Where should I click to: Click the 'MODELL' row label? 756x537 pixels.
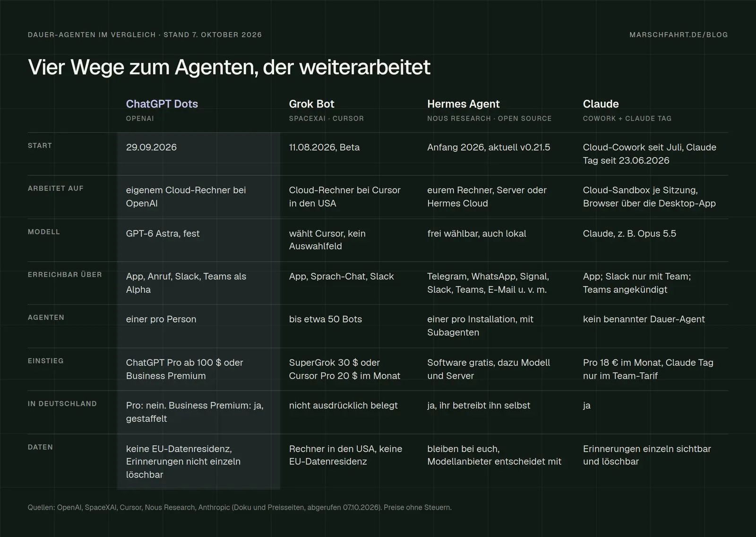point(44,232)
